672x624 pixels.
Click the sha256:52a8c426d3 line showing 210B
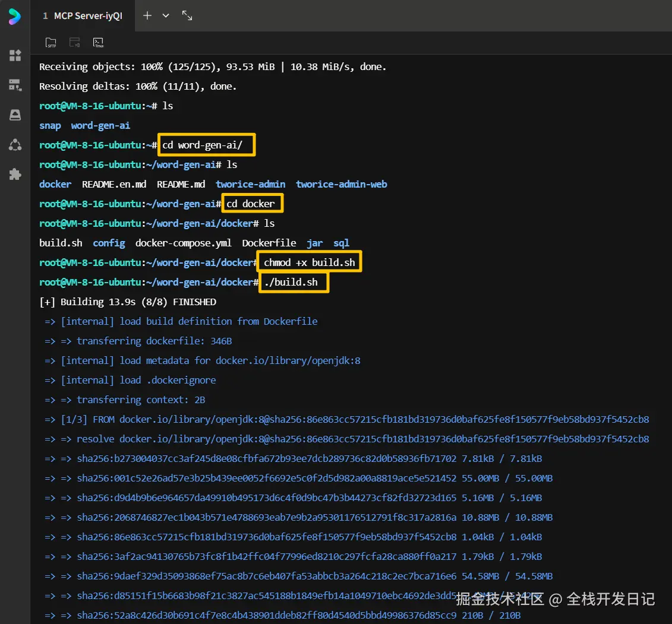(282, 616)
